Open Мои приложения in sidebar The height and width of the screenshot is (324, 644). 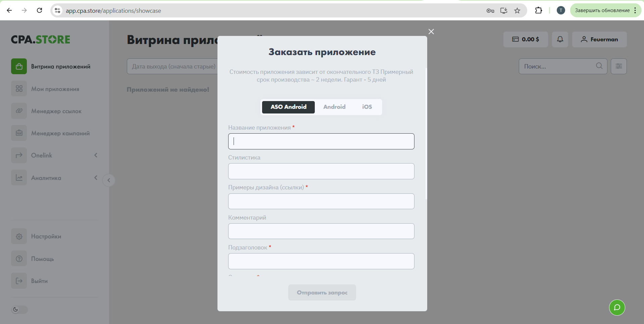pos(55,89)
